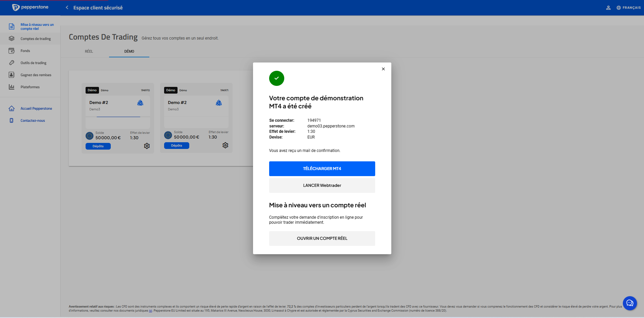The image size is (644, 318).
Task: Click Dépôts button on account 194971
Action: (x=177, y=146)
